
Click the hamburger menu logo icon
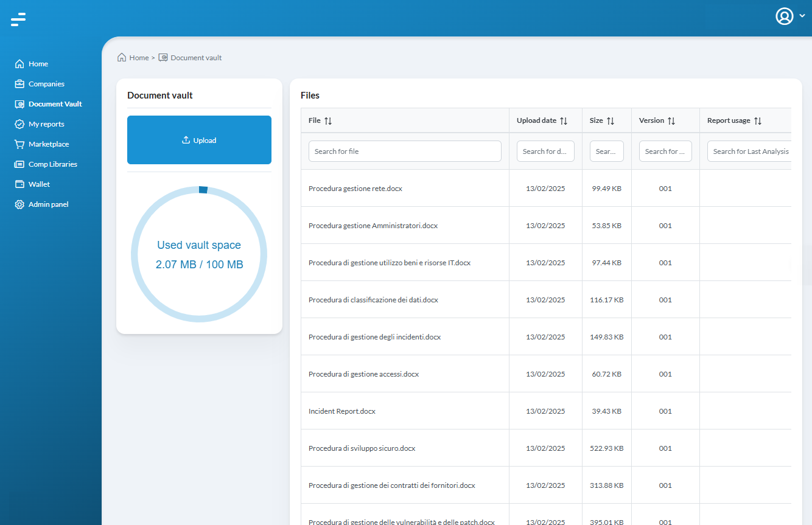18,19
